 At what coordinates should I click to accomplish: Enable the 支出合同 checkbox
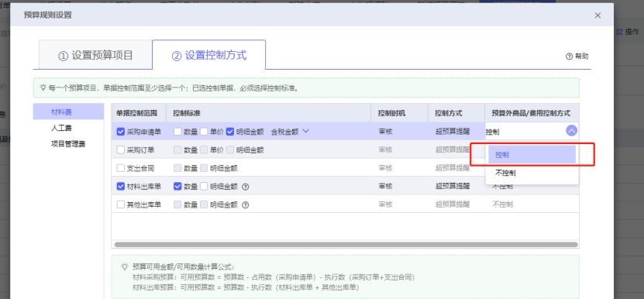[121, 168]
